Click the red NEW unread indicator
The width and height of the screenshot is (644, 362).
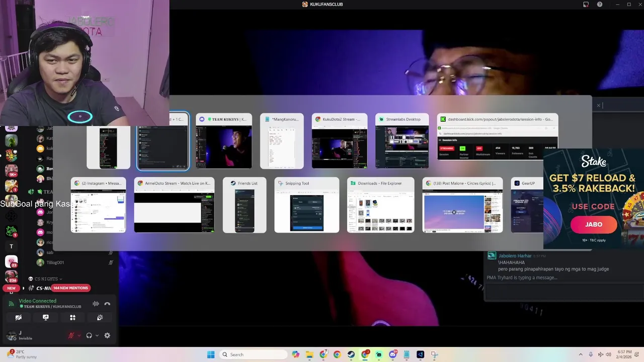(11, 288)
